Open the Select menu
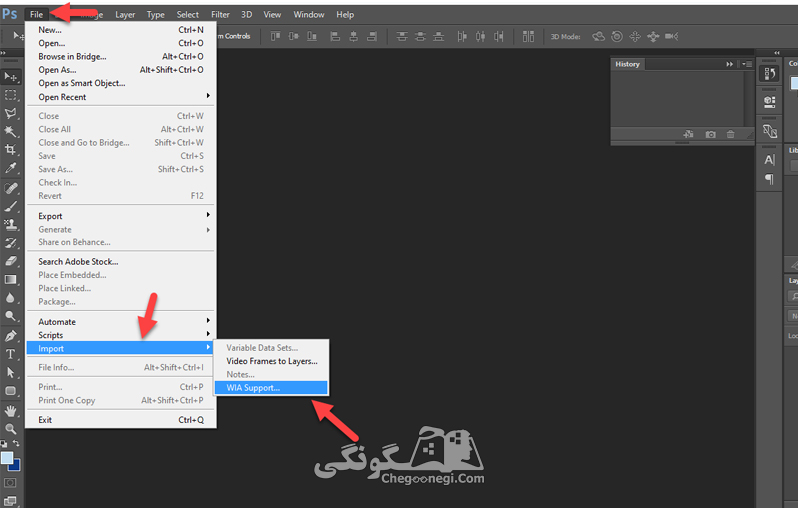798x508 pixels. tap(188, 15)
